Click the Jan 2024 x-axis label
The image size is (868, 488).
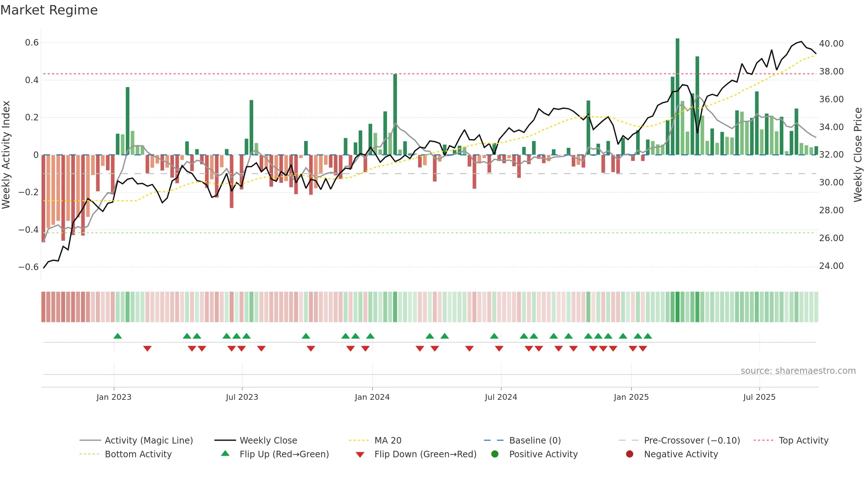pos(372,397)
